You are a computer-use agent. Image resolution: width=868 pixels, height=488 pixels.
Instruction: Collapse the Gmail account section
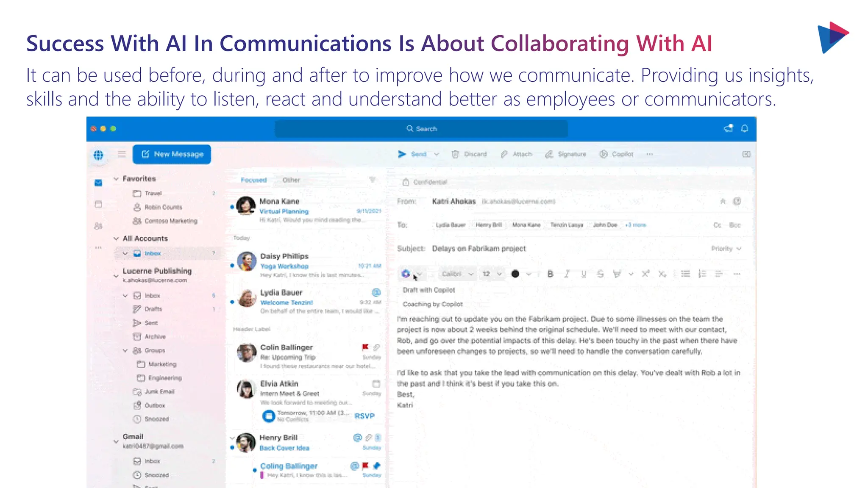click(x=116, y=441)
